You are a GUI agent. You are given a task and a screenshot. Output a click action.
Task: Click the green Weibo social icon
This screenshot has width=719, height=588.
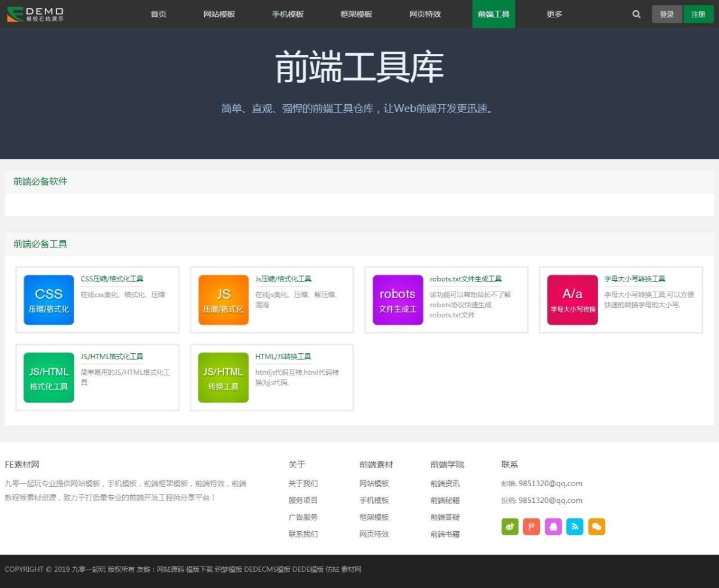pos(510,527)
